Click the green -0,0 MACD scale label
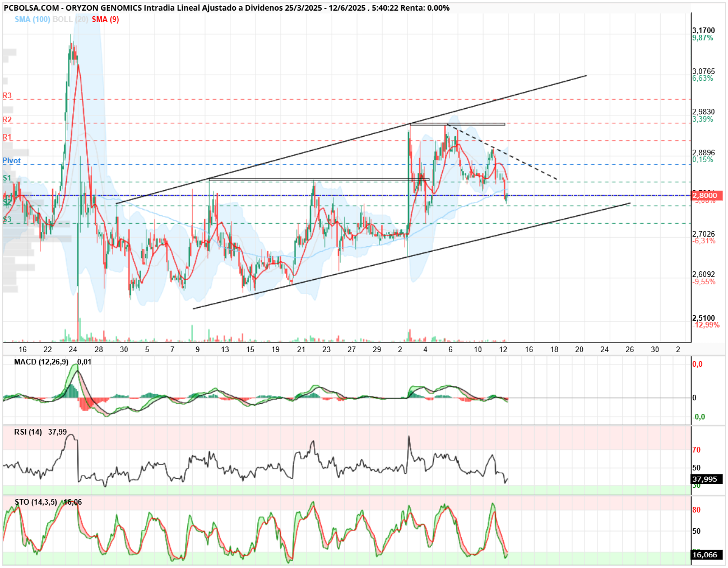 [698, 417]
